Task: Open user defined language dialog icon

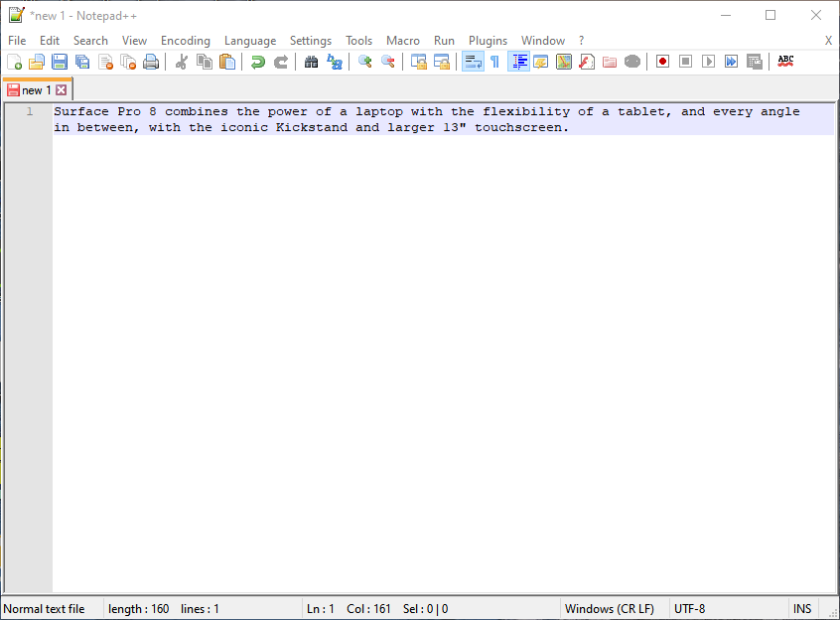Action: (x=541, y=63)
